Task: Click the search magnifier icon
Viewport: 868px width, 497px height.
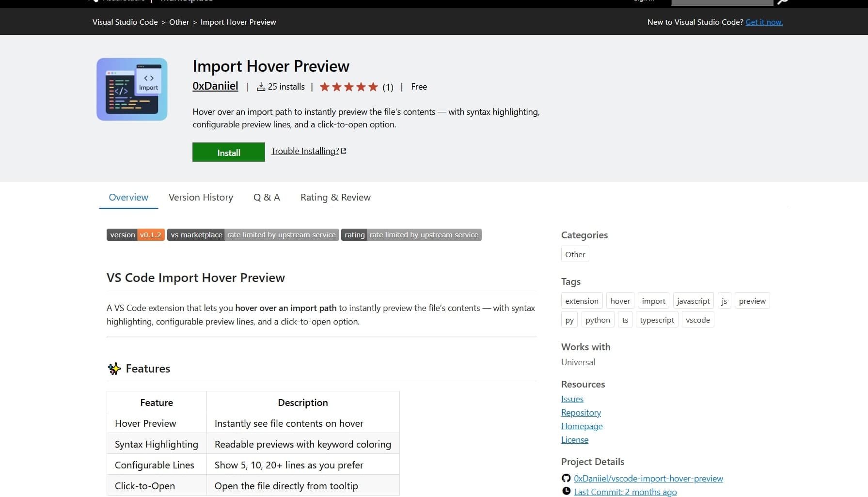Action: pos(782,1)
